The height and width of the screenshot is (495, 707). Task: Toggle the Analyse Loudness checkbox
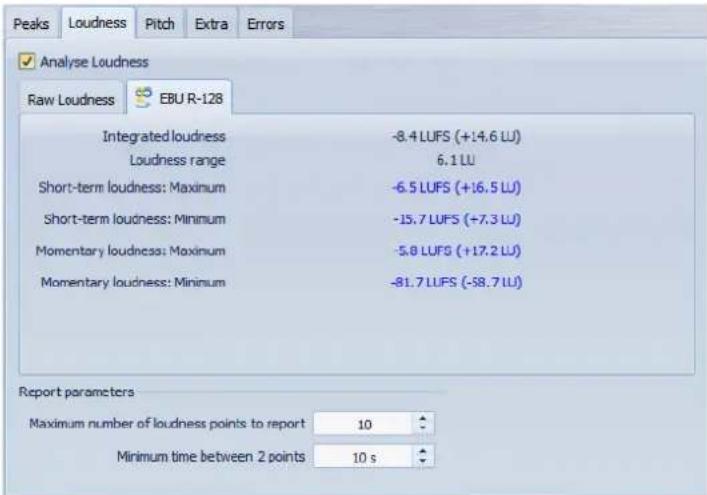pyautogui.click(x=27, y=61)
